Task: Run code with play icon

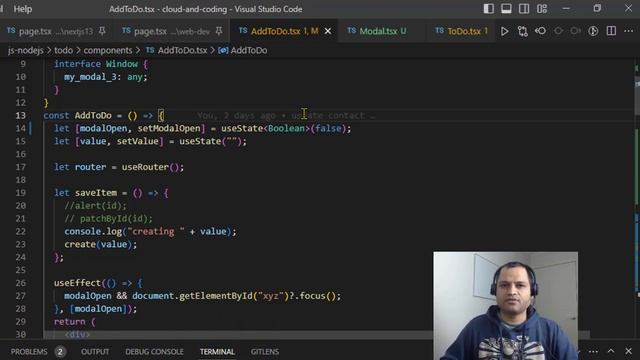Action: (x=504, y=31)
